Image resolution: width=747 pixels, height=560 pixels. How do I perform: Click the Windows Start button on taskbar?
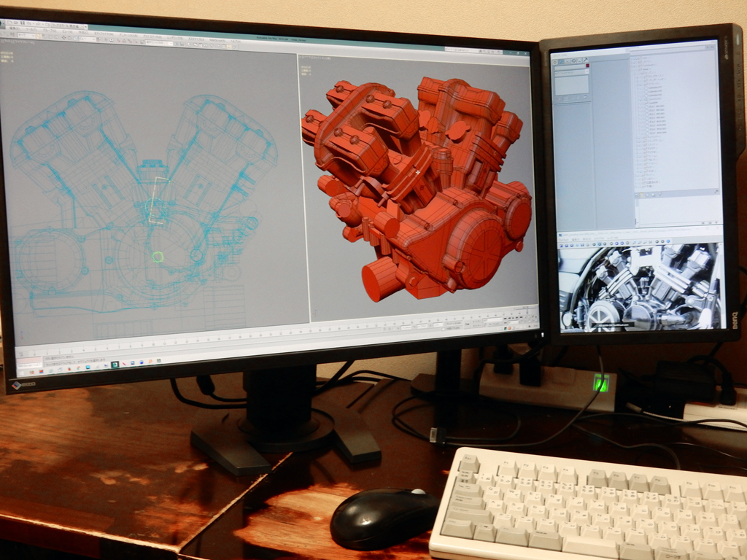click(21, 373)
